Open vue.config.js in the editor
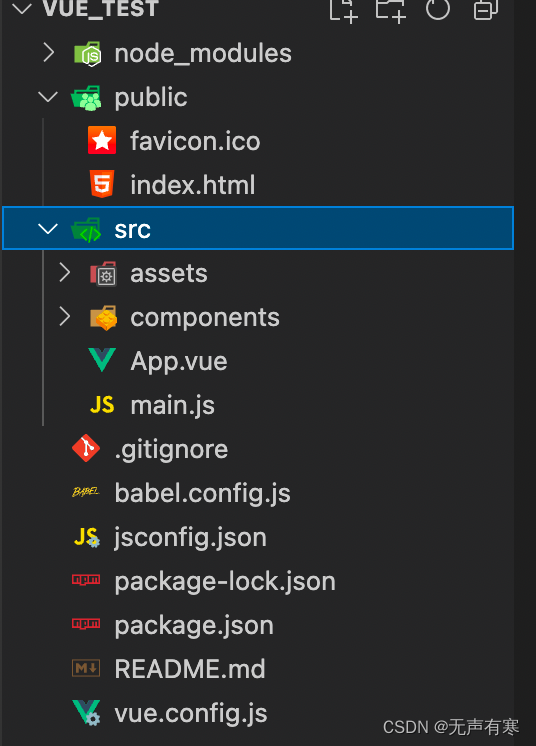 point(191,713)
